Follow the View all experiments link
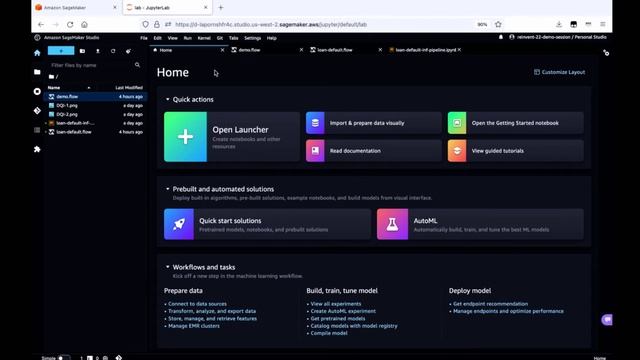 [x=336, y=304]
